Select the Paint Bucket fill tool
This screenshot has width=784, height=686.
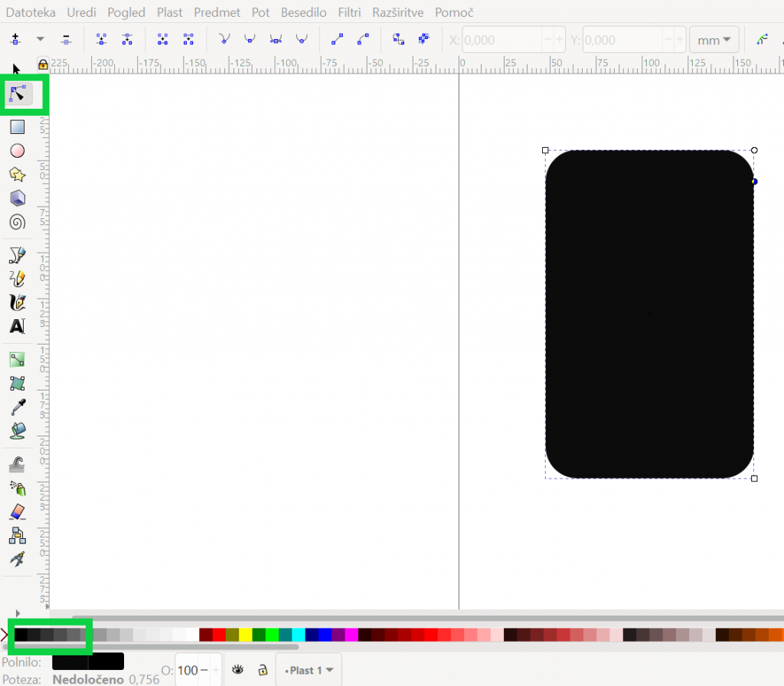(18, 431)
